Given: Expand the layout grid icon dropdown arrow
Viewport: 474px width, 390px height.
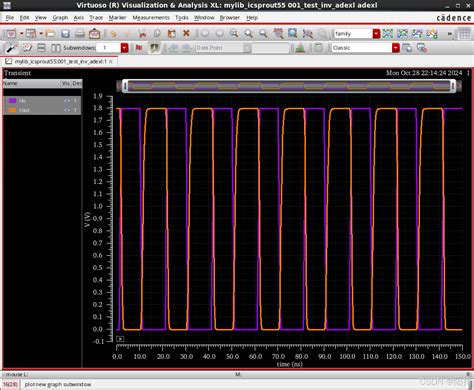Looking at the screenshot, I should [41, 33].
